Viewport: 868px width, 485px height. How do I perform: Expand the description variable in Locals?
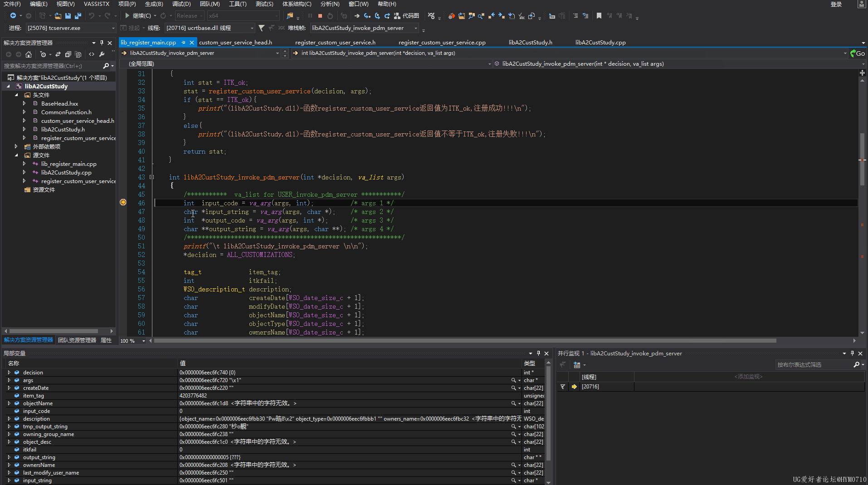pyautogui.click(x=9, y=419)
